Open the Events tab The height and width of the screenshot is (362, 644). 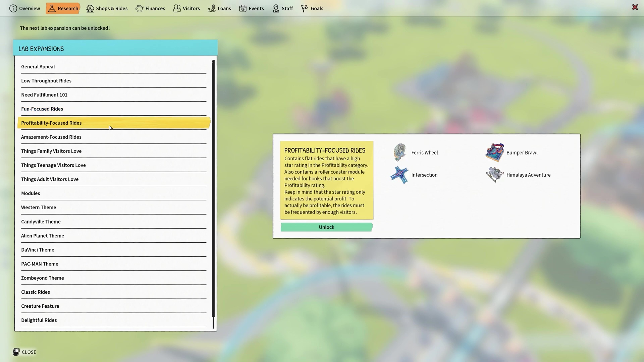[x=252, y=8]
